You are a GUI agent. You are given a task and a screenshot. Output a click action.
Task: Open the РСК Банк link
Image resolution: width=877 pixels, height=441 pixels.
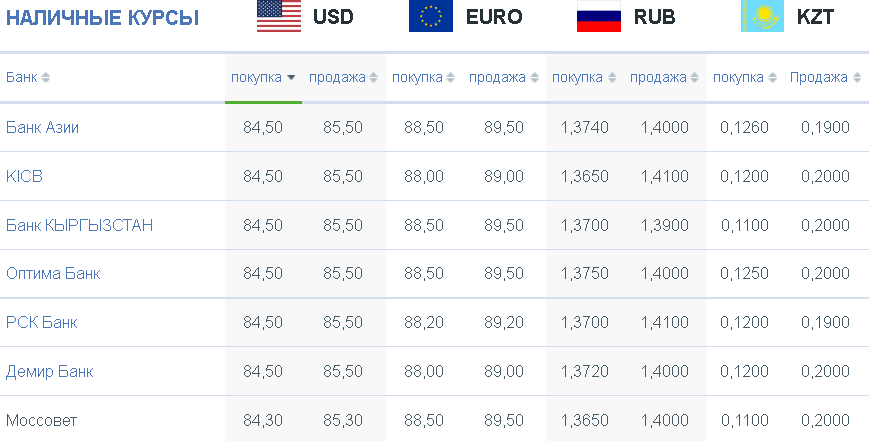[41, 322]
